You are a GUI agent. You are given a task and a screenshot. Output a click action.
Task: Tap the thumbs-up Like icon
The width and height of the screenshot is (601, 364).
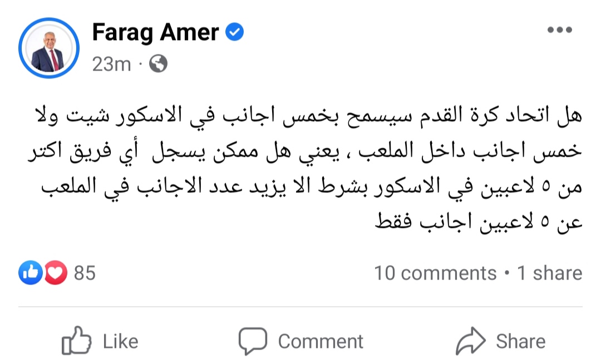tap(75, 341)
